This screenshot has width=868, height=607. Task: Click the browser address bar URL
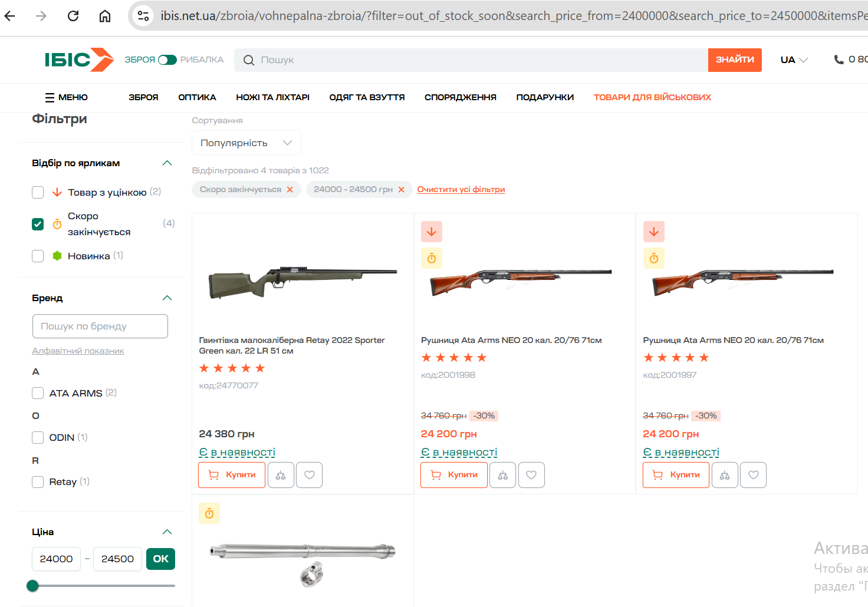[x=513, y=16]
